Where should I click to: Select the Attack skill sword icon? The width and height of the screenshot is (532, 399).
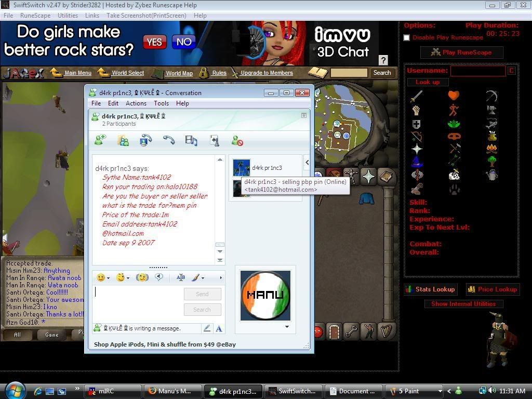coord(417,96)
